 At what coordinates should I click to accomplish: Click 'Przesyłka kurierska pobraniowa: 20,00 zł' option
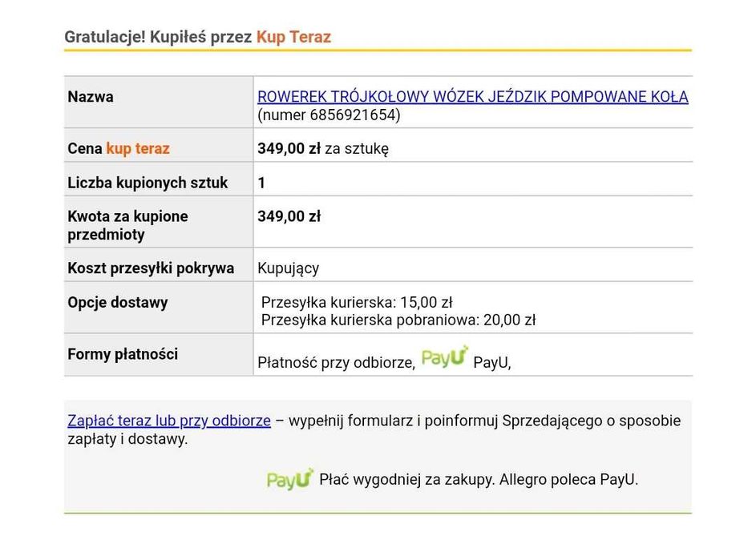click(398, 320)
